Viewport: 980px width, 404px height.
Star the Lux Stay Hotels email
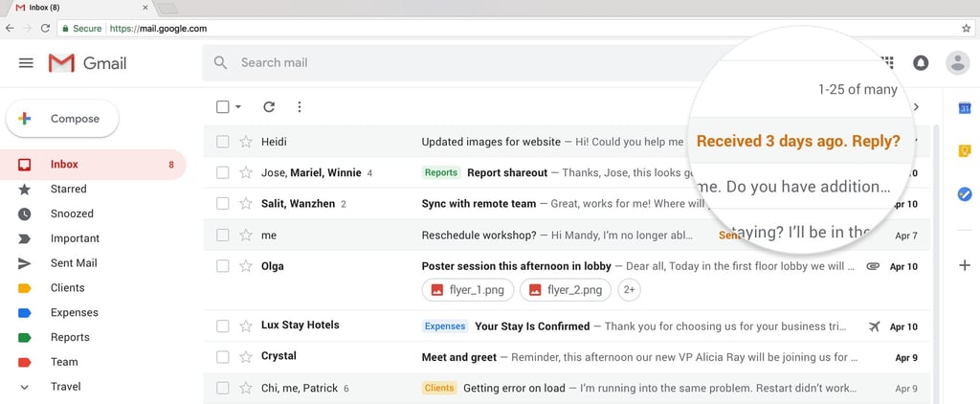[x=246, y=325]
